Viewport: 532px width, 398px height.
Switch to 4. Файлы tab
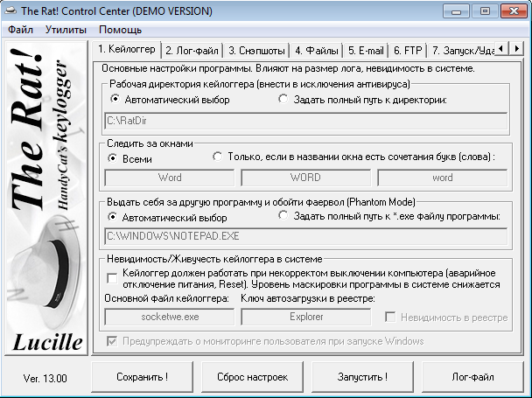(316, 51)
